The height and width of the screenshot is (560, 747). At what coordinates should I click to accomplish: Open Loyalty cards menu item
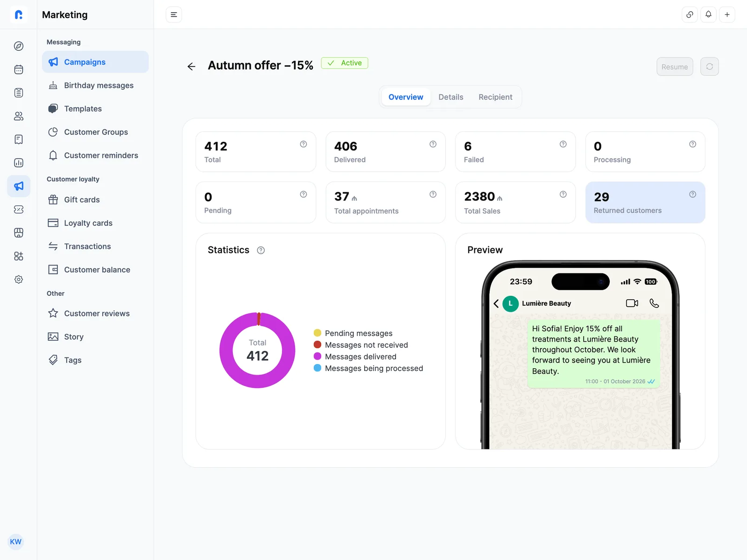click(95, 223)
